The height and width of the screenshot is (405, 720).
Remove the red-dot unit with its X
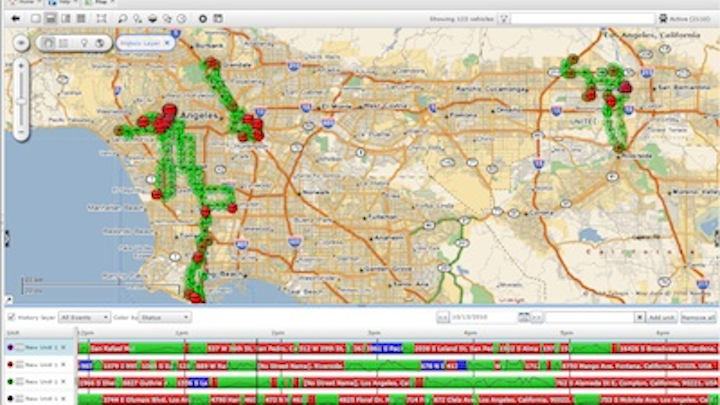63,365
